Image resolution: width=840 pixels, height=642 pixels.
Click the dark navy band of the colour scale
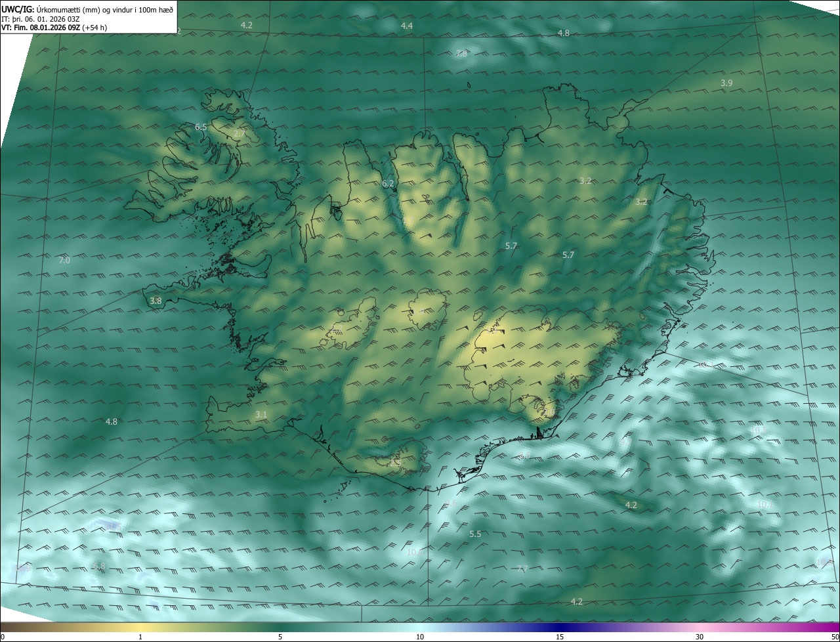point(560,627)
